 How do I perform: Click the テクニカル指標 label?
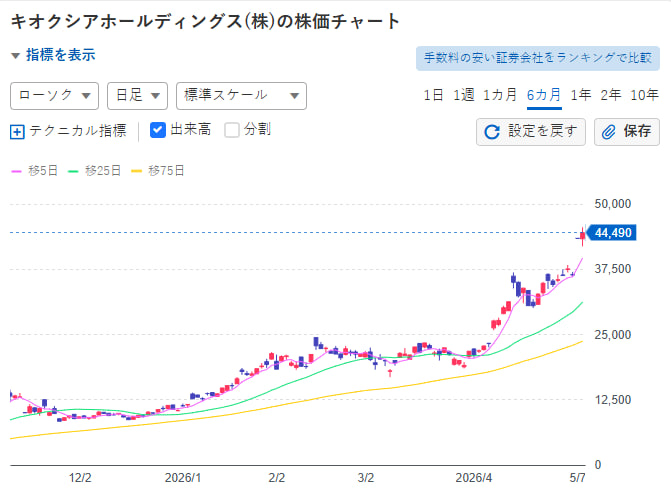pyautogui.click(x=78, y=131)
